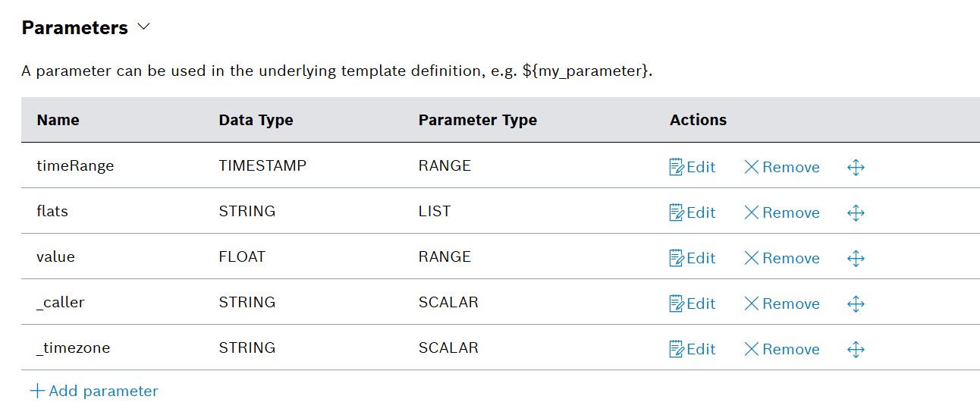Click the move handle icon for flats row
Screen dimensions: 980x412
[856, 212]
